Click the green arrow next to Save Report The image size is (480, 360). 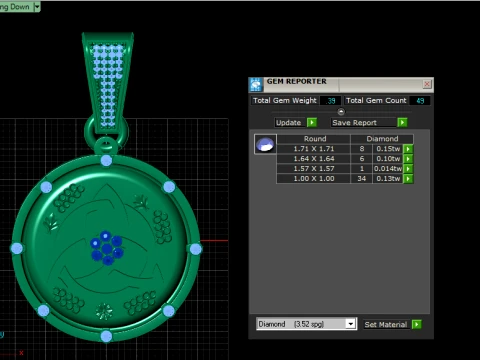[402, 122]
